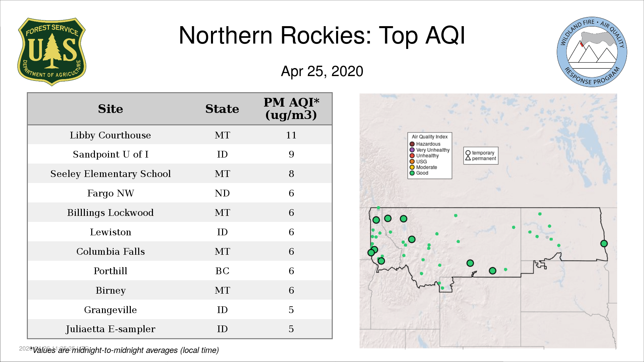
Task: Click the 'Apr 25, 2020' date text
Action: [322, 71]
